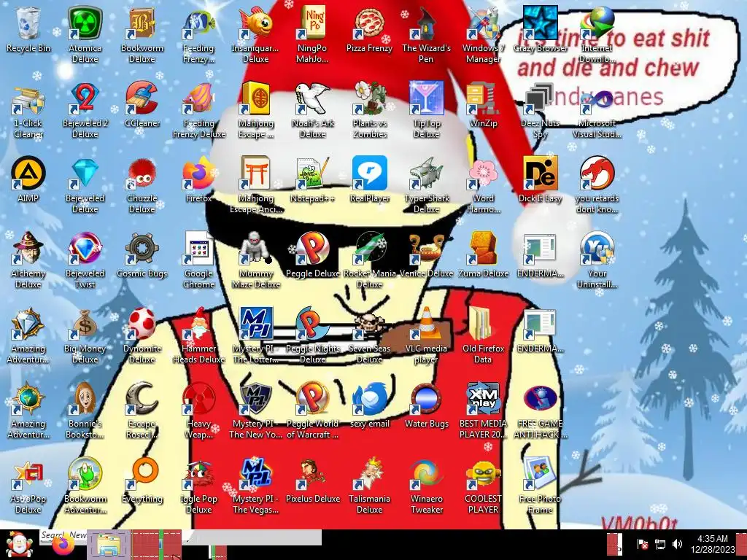Open Word Harmony shortcut
Screen dimensions: 747x560
click(x=483, y=184)
